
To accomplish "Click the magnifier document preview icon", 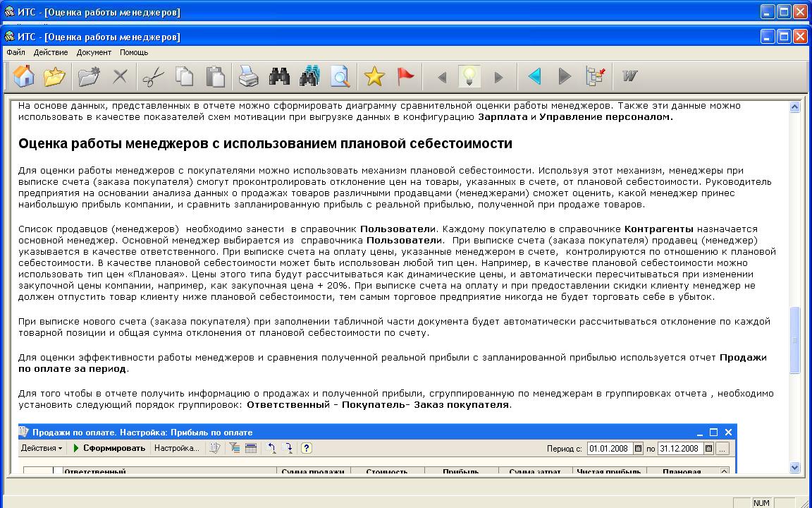I will [x=340, y=76].
